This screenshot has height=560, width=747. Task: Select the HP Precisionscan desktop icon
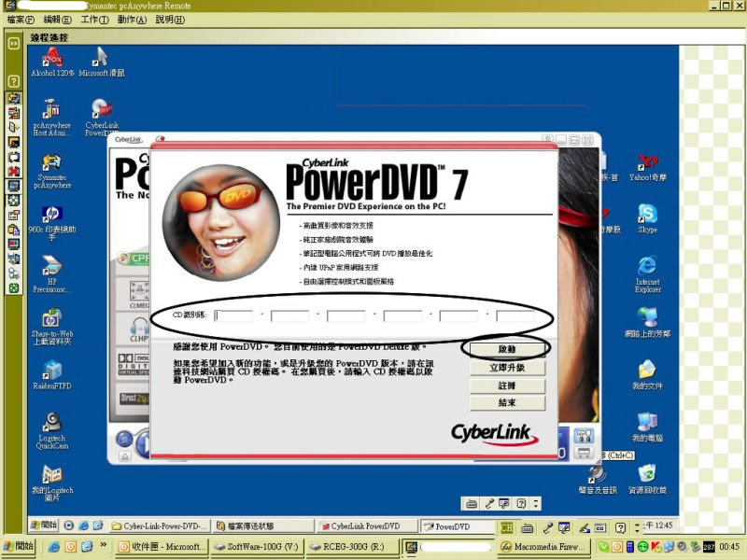(52, 274)
